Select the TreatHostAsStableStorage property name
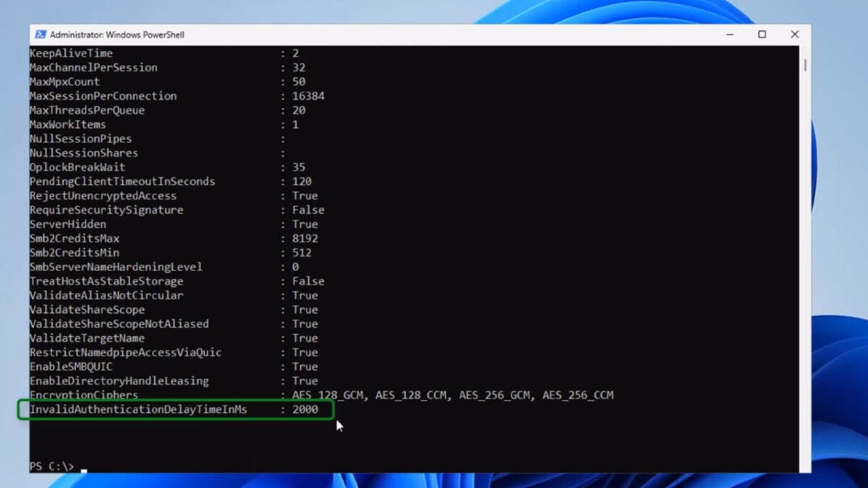Image resolution: width=868 pixels, height=488 pixels. tap(106, 281)
